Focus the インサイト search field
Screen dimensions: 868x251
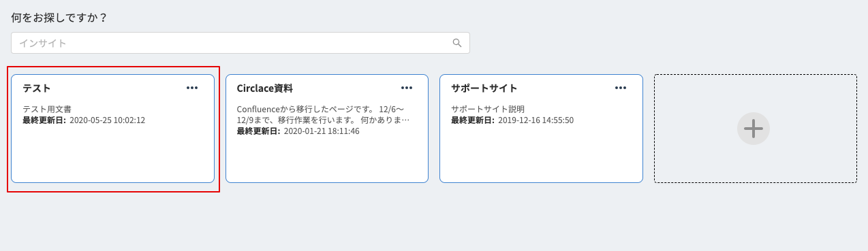tap(241, 43)
